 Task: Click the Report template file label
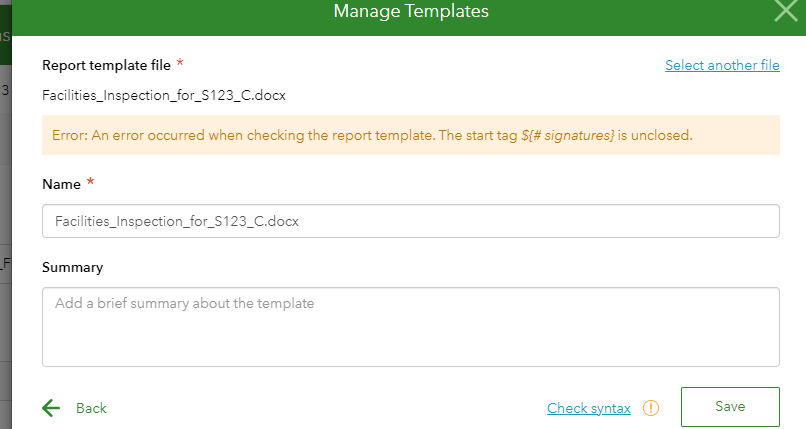tap(106, 65)
